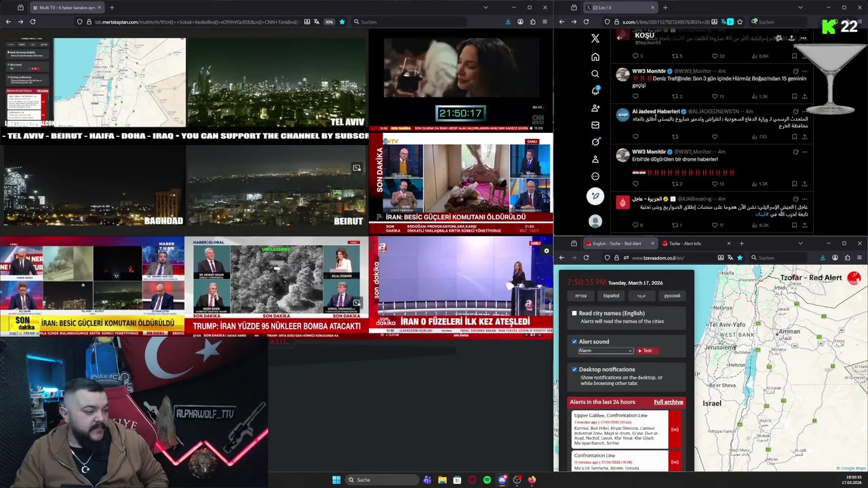The image size is (868, 488).
Task: Click the Tzofar Red Alert logo
Action: click(x=854, y=278)
